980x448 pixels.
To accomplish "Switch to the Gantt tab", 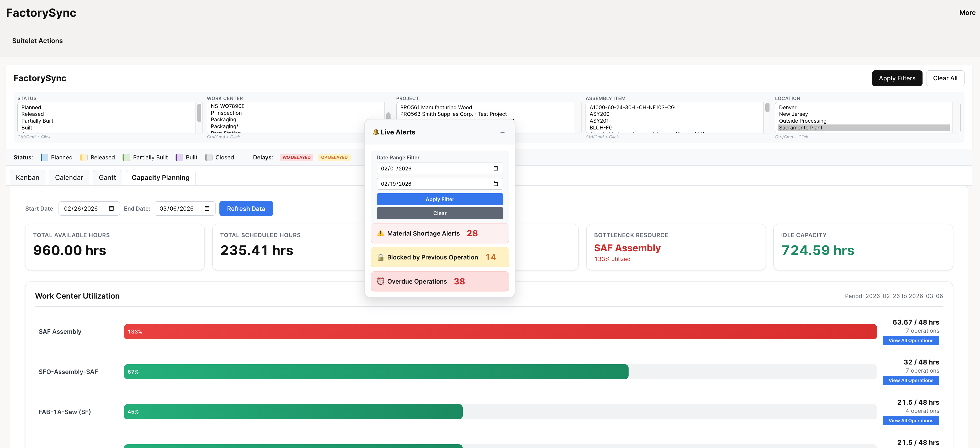I will (x=107, y=177).
